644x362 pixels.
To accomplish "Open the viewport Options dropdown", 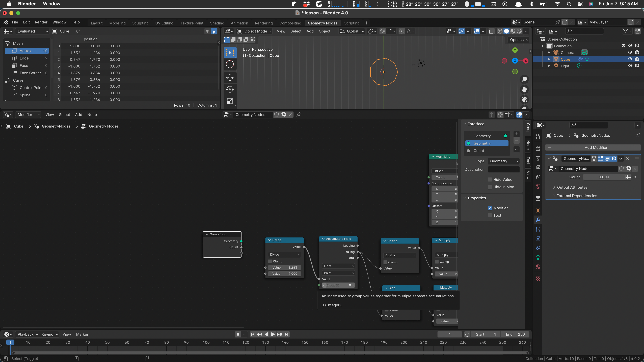I will pyautogui.click(x=519, y=40).
